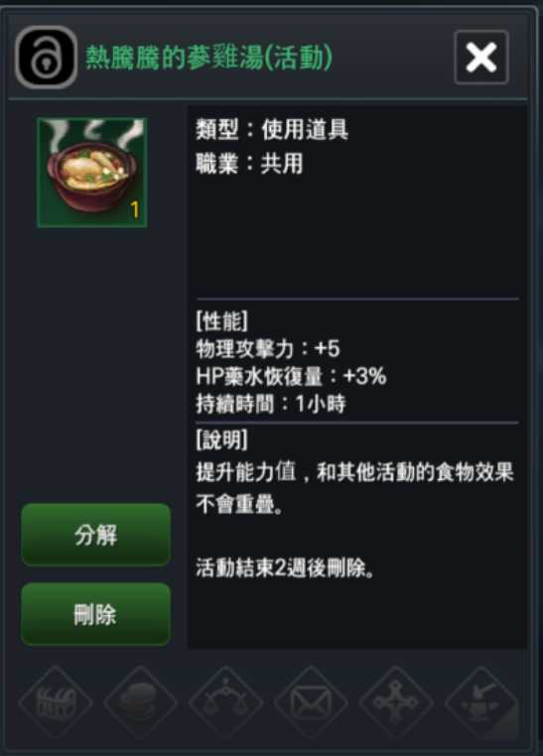This screenshot has width=543, height=756.
Task: Select the [性能] section header
Action: (221, 321)
